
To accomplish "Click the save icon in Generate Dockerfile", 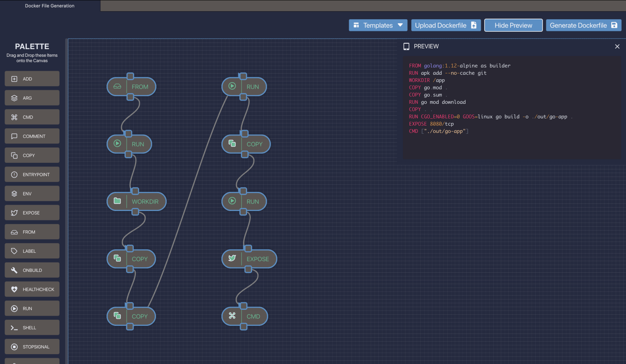I will point(614,25).
